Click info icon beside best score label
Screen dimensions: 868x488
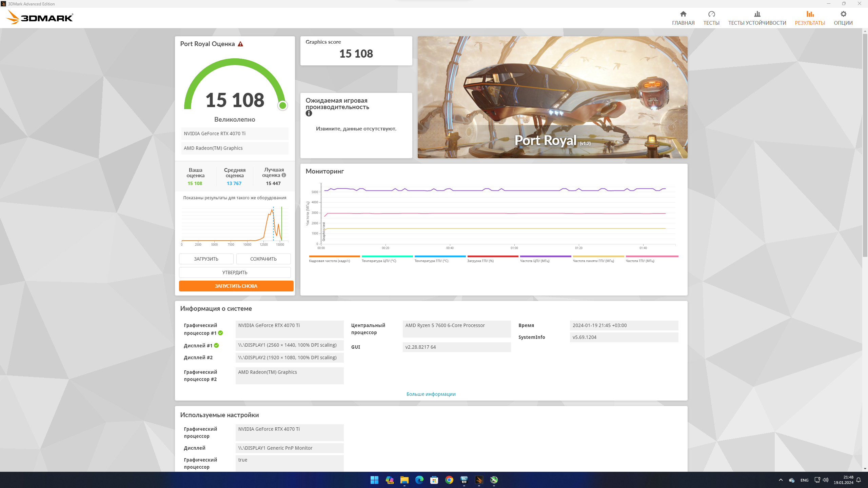pos(284,175)
